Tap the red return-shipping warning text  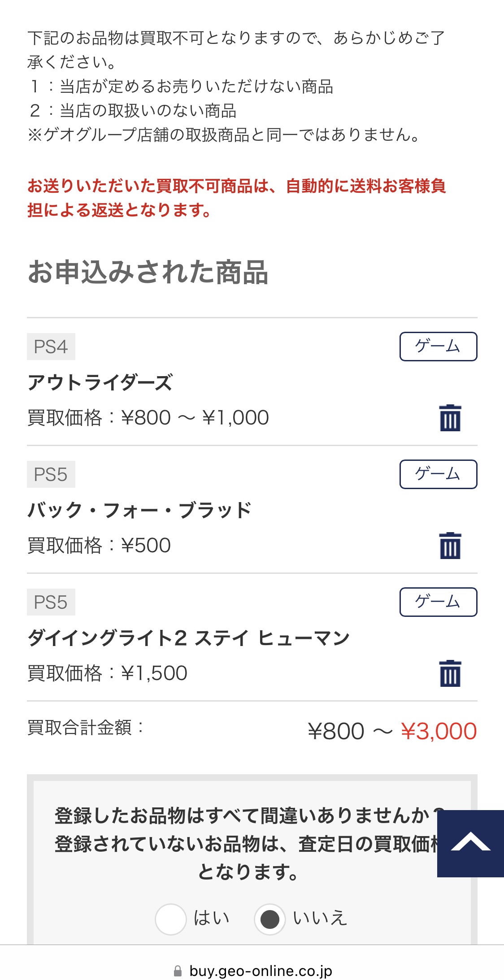click(236, 198)
